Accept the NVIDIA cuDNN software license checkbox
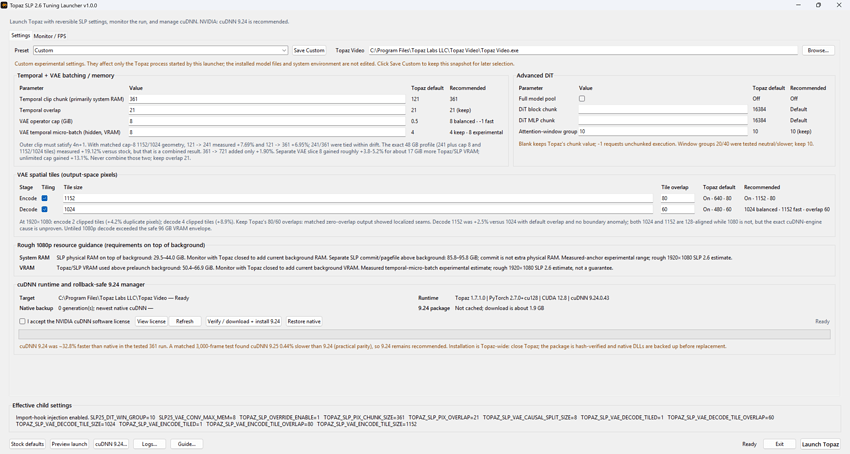 [22, 322]
